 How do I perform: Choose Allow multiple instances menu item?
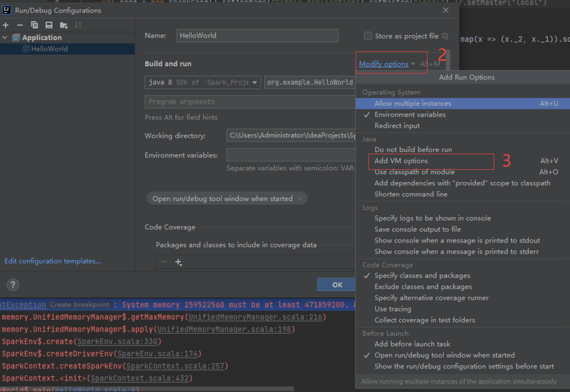[x=413, y=103]
